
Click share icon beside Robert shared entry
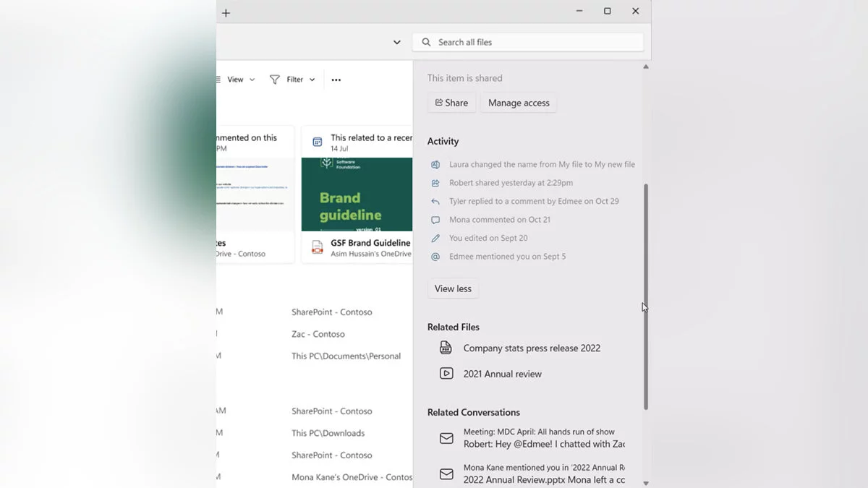click(x=435, y=183)
